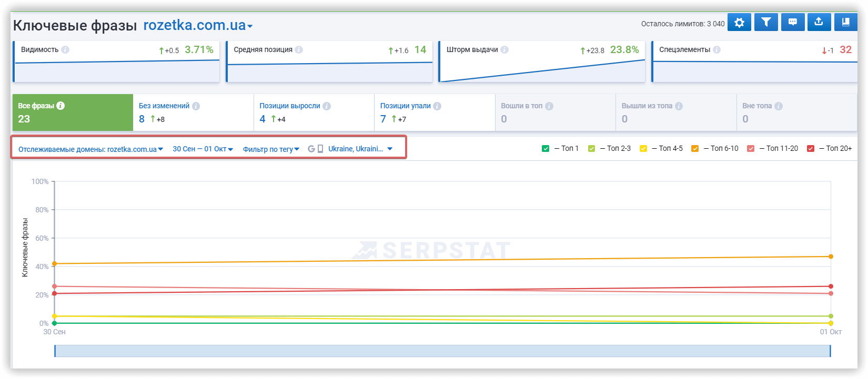Click info icon beside Позиции упали
Image resolution: width=868 pixels, height=379 pixels.
coord(437,106)
